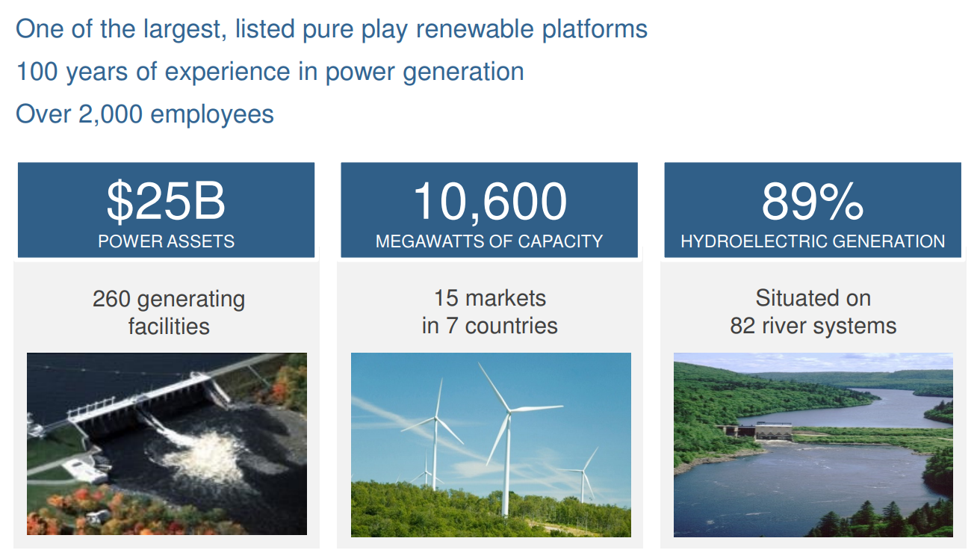Select "MEGAWATTS OF CAPACITY" label
The width and height of the screenshot is (980, 550).
(489, 241)
